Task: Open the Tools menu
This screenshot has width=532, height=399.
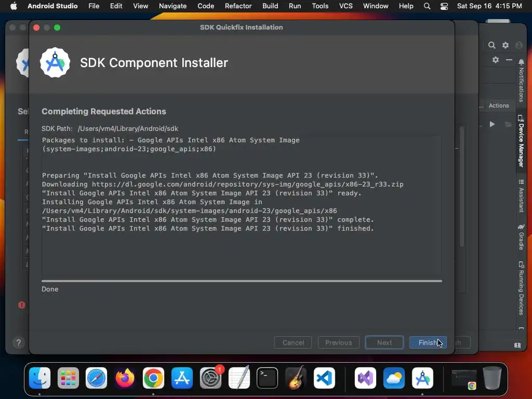Action: click(x=320, y=6)
